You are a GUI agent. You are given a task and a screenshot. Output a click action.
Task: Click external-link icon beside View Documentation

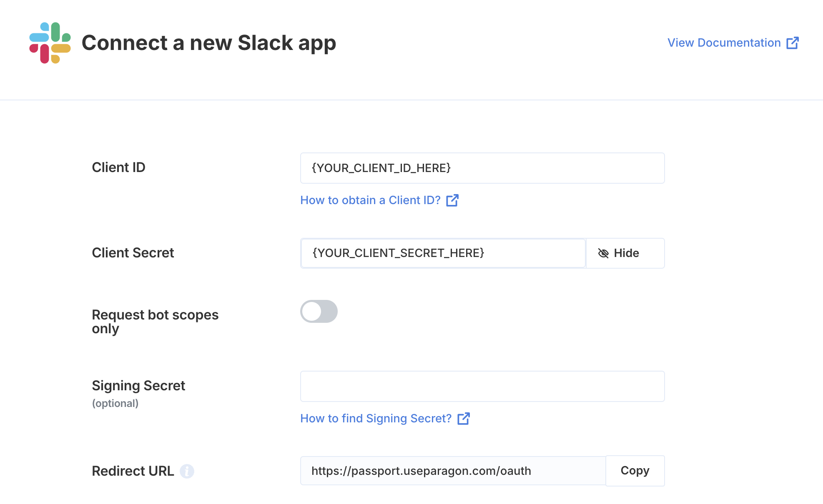pos(792,43)
